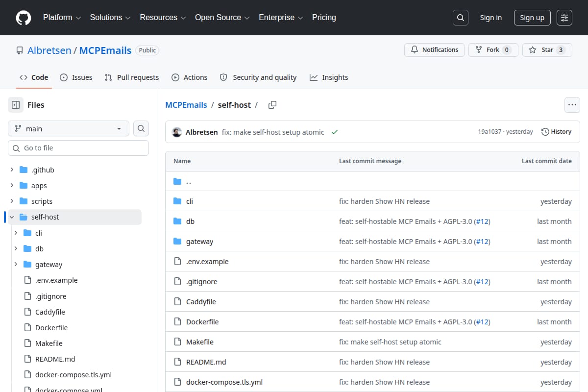Open the commit History clock button

557,132
